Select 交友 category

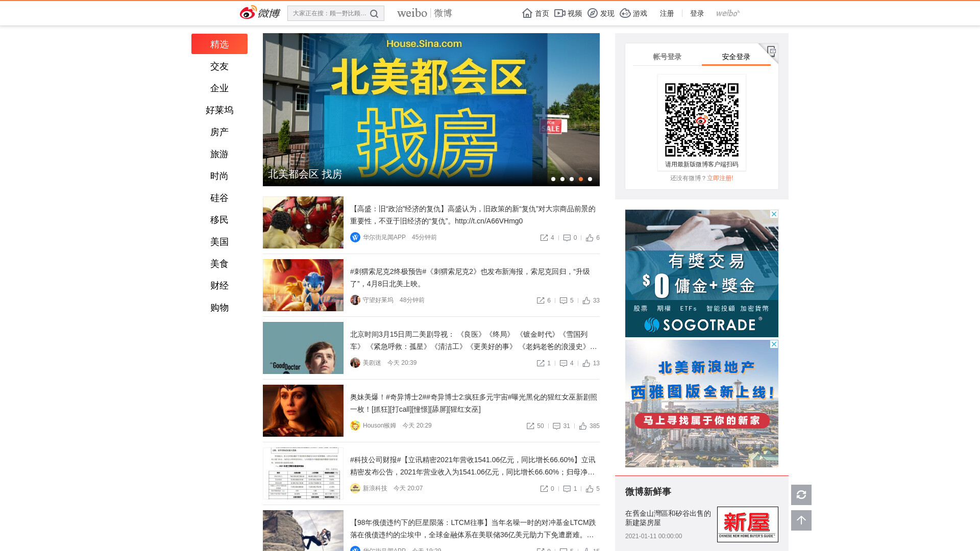[x=219, y=66]
